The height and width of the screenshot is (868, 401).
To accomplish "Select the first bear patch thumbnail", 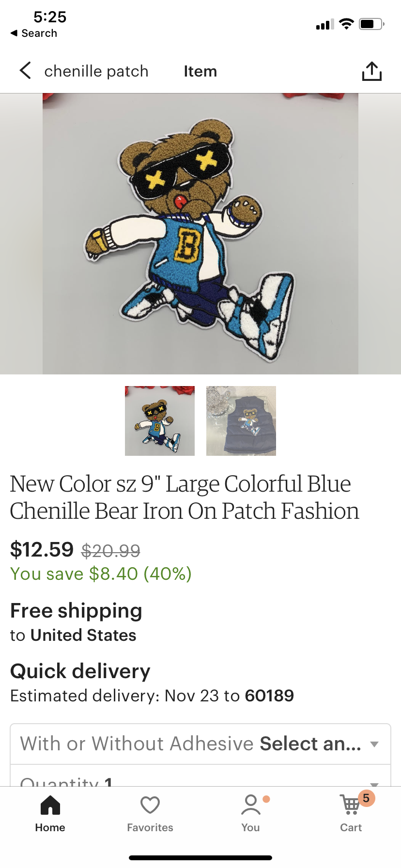I will coord(160,420).
